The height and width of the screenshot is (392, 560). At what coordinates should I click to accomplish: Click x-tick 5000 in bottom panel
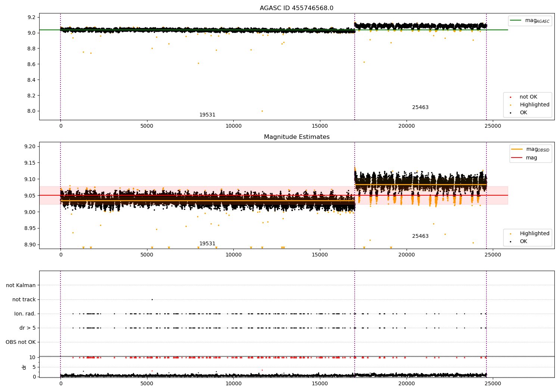pyautogui.click(x=147, y=383)
